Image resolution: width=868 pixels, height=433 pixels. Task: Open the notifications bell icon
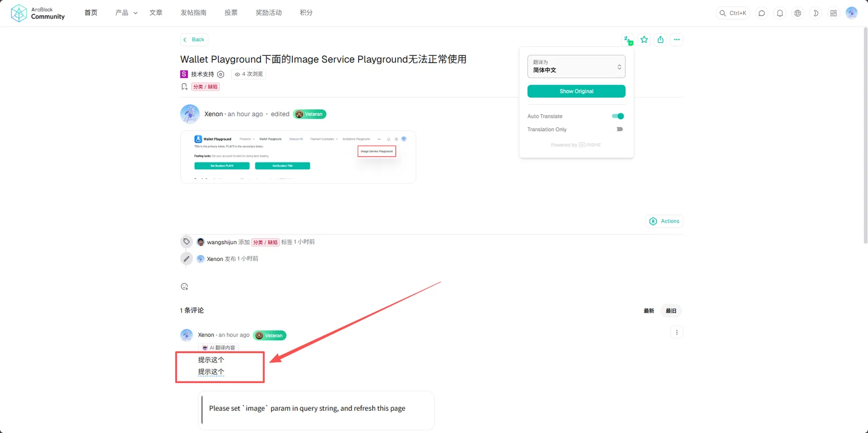tap(780, 13)
